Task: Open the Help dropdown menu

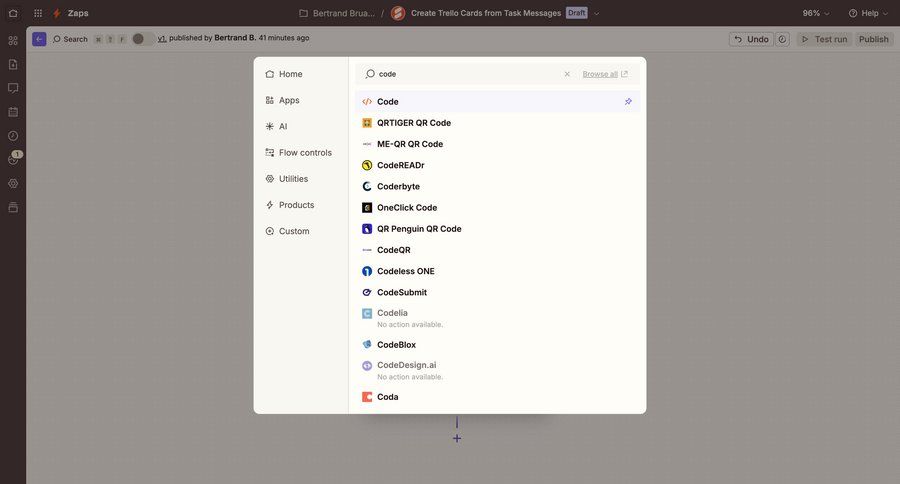Action: (x=868, y=13)
